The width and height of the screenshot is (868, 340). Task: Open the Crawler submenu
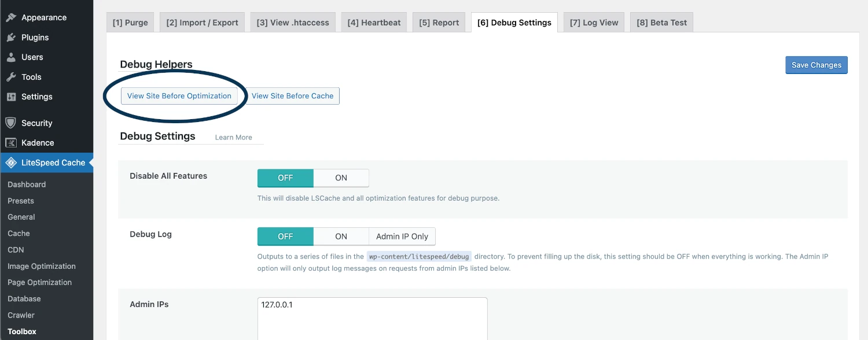[21, 315]
